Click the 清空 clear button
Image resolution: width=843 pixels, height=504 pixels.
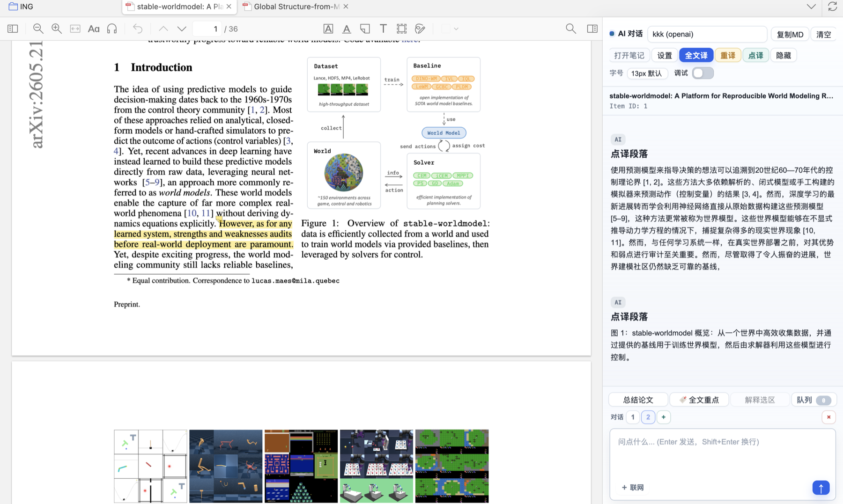click(x=823, y=34)
